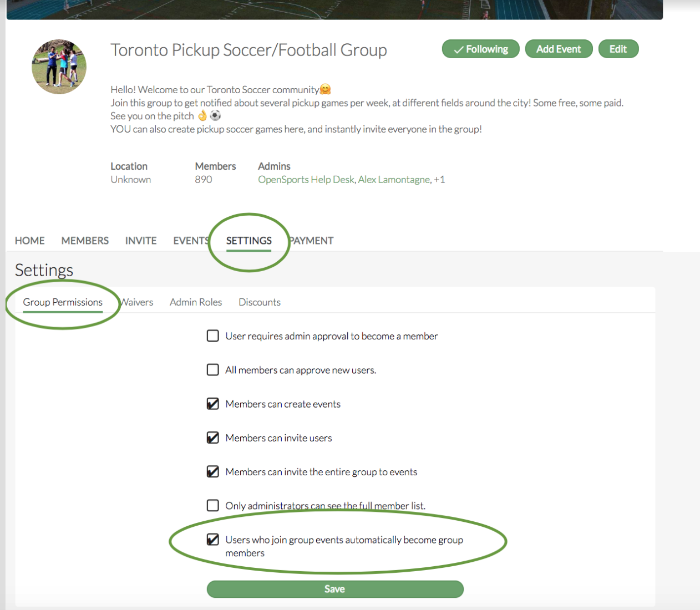The width and height of the screenshot is (700, 610).
Task: Disable 'Members can invite users' checkbox
Action: click(213, 438)
